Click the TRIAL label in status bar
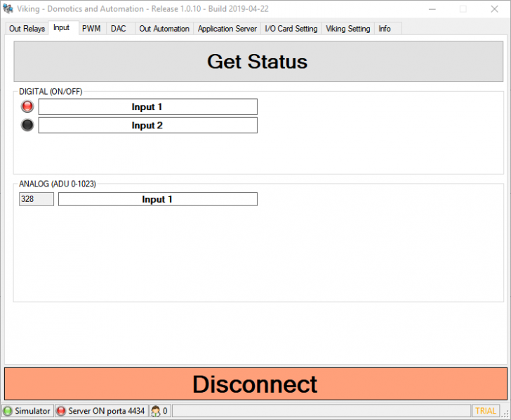Image resolution: width=511 pixels, height=420 pixels. pyautogui.click(x=485, y=411)
